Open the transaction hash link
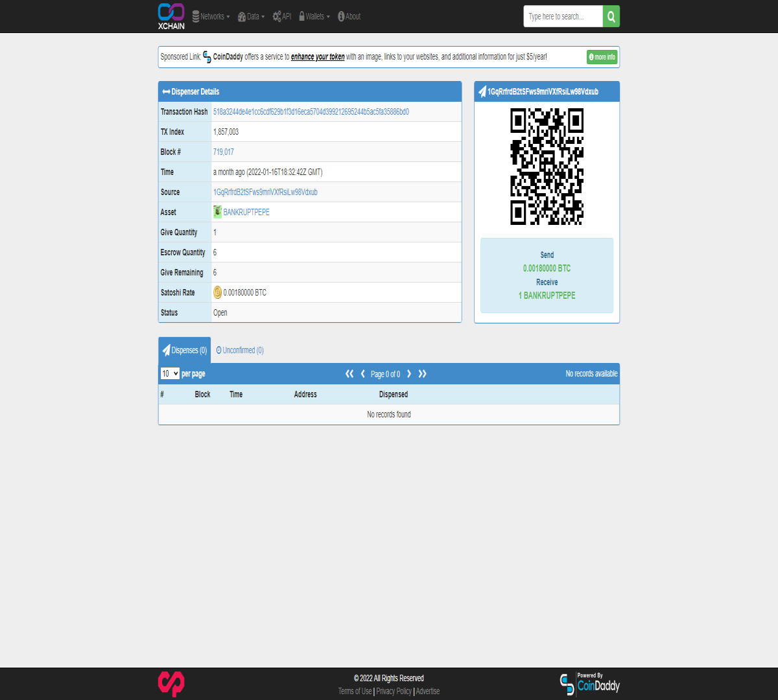The image size is (778, 700). 311,111
